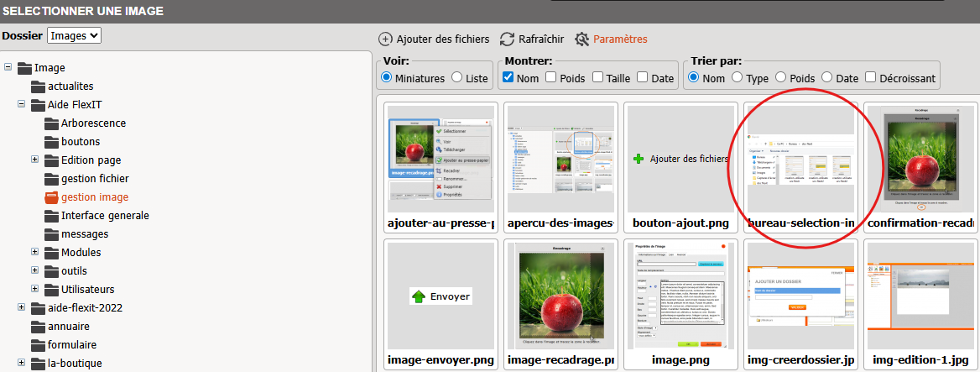Select the image-envoyer.png thumbnail
This screenshot has width=980, height=372.
(x=440, y=296)
